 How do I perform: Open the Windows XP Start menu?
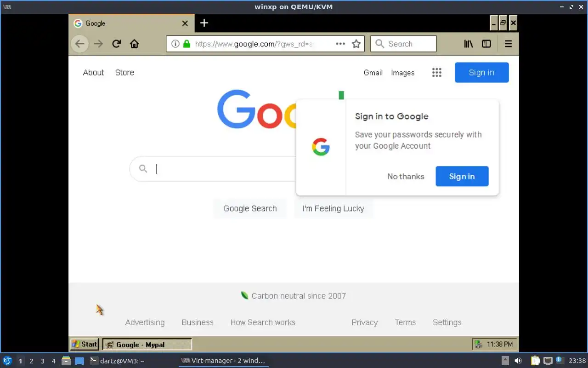(x=85, y=344)
